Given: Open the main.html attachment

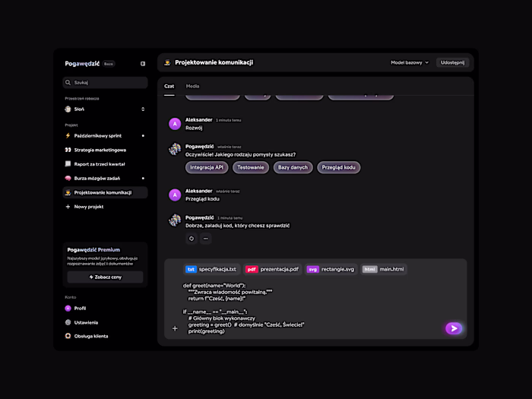Looking at the screenshot, I should pyautogui.click(x=383, y=269).
